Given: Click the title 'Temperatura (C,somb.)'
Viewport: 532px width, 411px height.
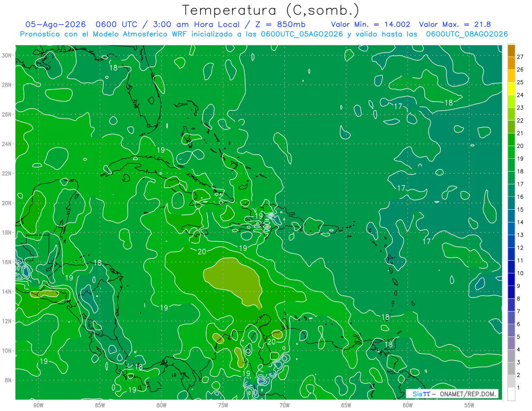Looking at the screenshot, I should (x=271, y=11).
